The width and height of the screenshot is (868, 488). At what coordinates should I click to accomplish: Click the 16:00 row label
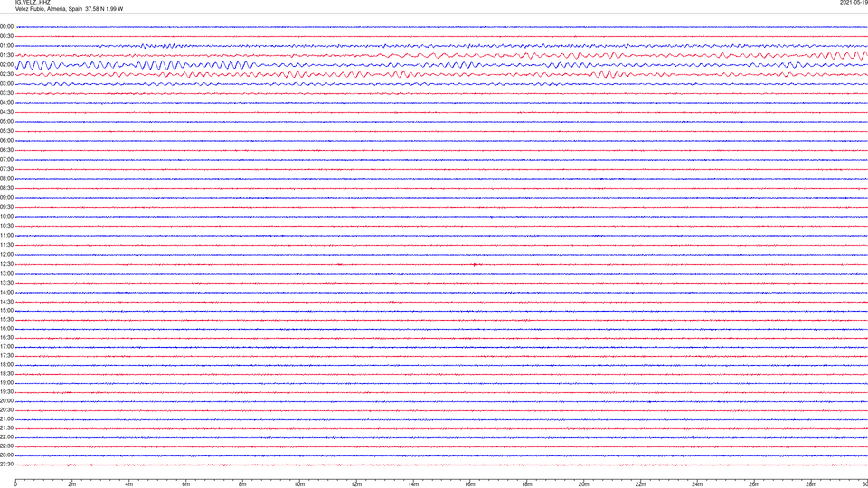point(6,329)
